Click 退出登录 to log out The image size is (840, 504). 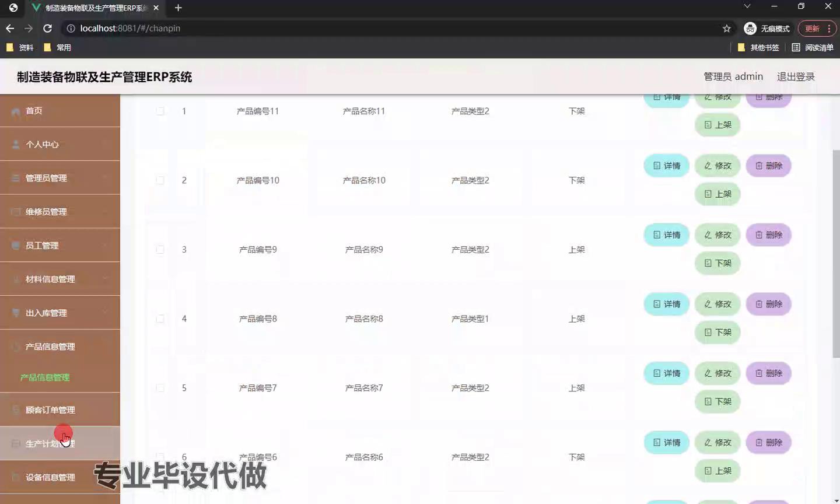[x=795, y=76]
